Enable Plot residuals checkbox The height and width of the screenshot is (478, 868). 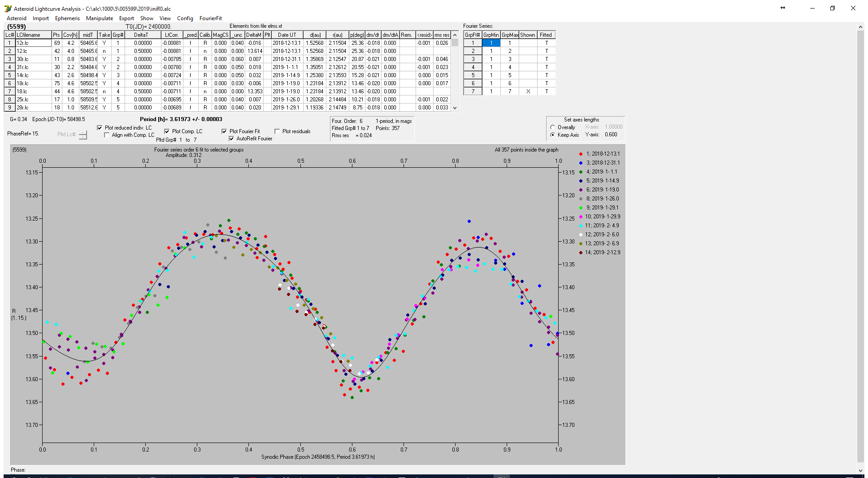(277, 131)
